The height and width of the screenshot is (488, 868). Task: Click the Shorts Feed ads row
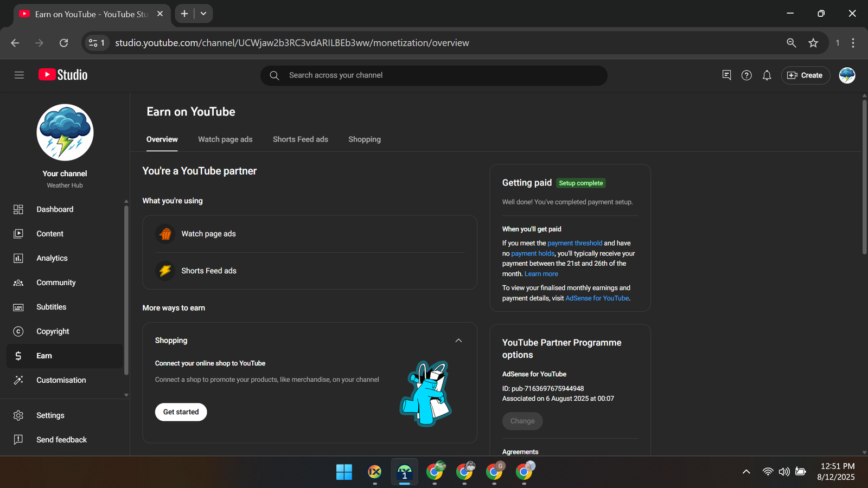(x=310, y=271)
